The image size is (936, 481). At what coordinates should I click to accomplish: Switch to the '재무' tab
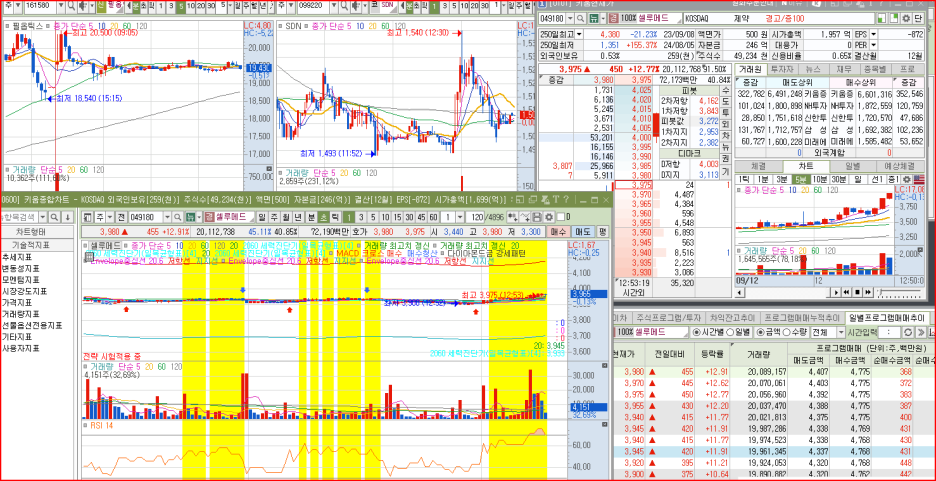pyautogui.click(x=843, y=69)
